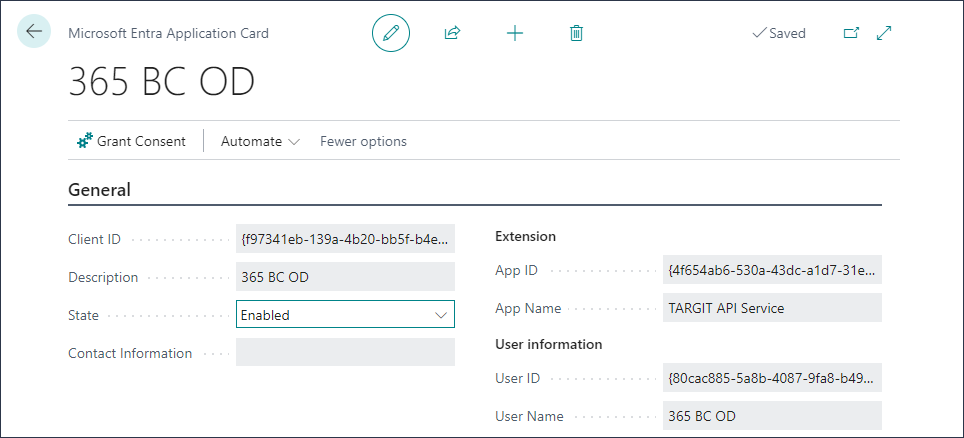Click the User Name label
This screenshot has height=438, width=964.
[x=529, y=416]
